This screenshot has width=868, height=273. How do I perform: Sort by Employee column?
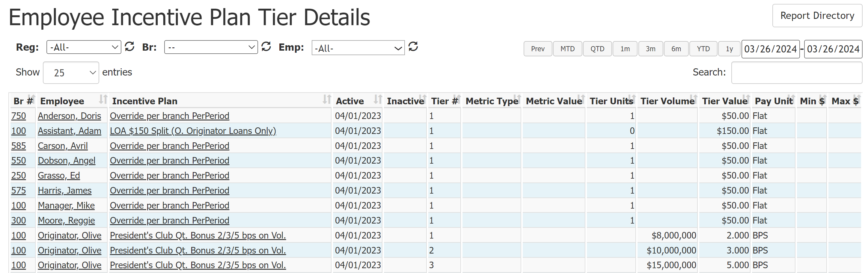(x=72, y=100)
